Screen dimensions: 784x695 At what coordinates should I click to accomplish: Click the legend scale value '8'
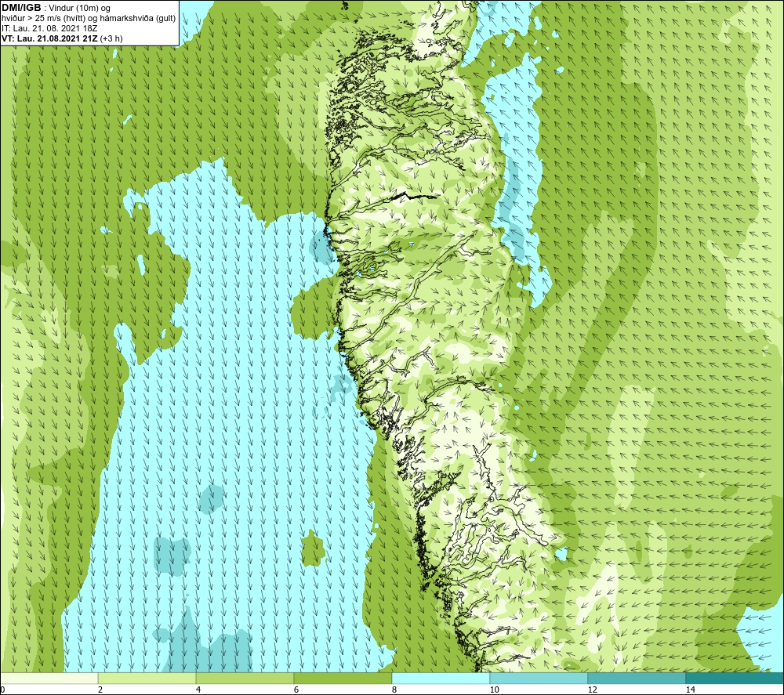click(x=394, y=690)
